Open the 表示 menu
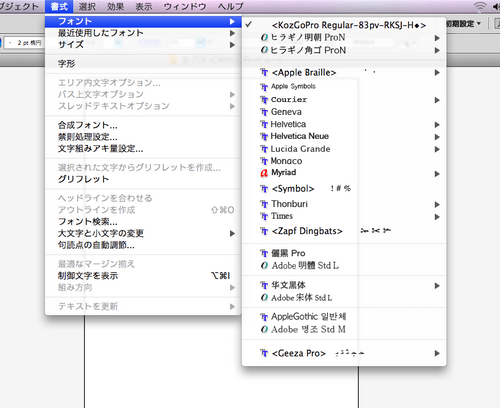The width and height of the screenshot is (500, 408). (x=144, y=6)
